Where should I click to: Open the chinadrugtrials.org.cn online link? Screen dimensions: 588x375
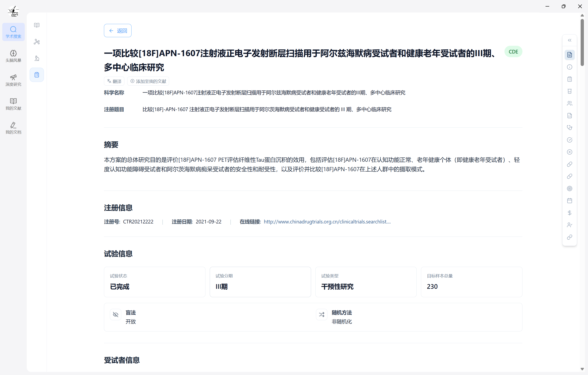coord(327,222)
